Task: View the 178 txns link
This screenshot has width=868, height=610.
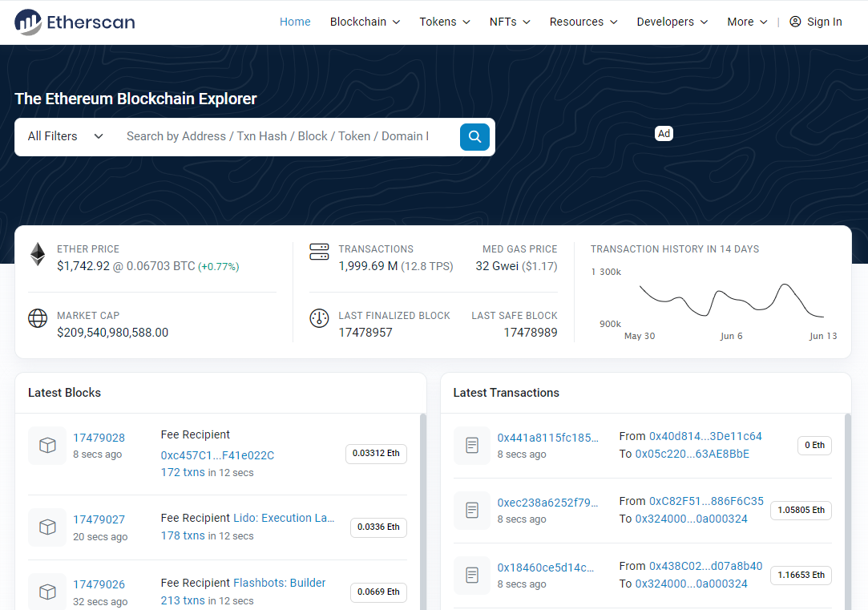Action: click(183, 535)
